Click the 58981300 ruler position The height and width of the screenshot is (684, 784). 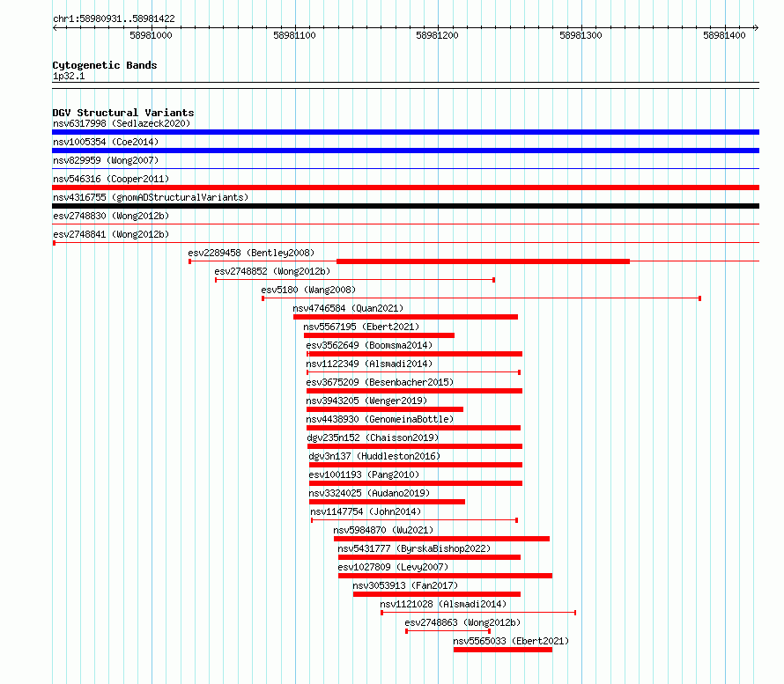[581, 35]
